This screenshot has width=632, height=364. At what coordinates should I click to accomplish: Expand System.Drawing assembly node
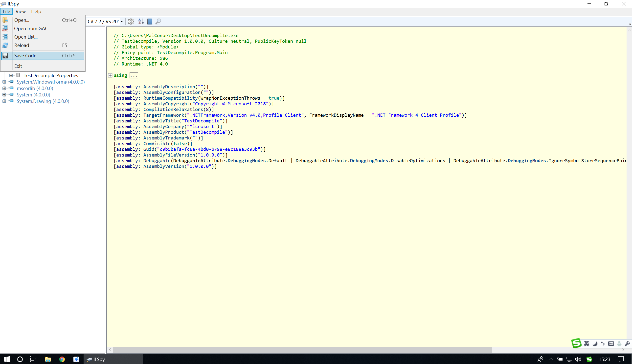pyautogui.click(x=4, y=101)
